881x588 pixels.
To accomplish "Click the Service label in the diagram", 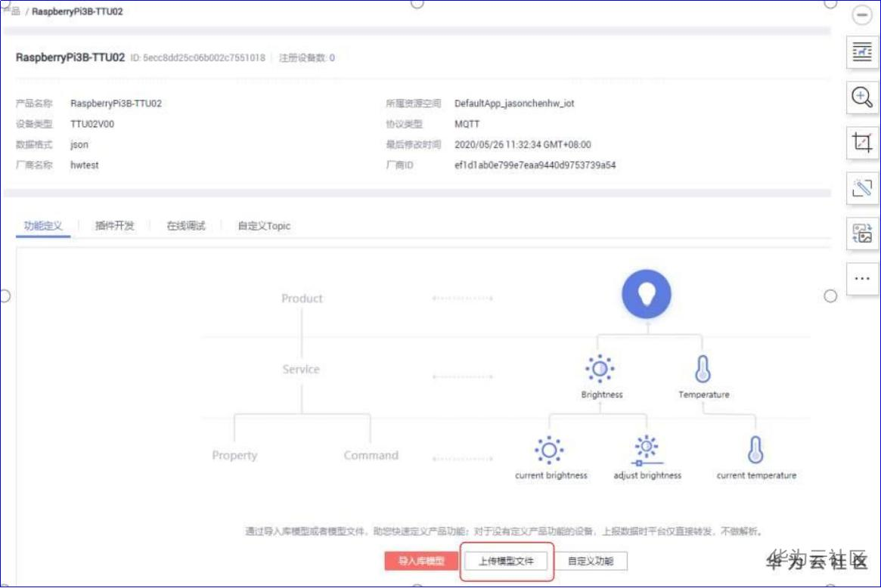I will click(301, 369).
